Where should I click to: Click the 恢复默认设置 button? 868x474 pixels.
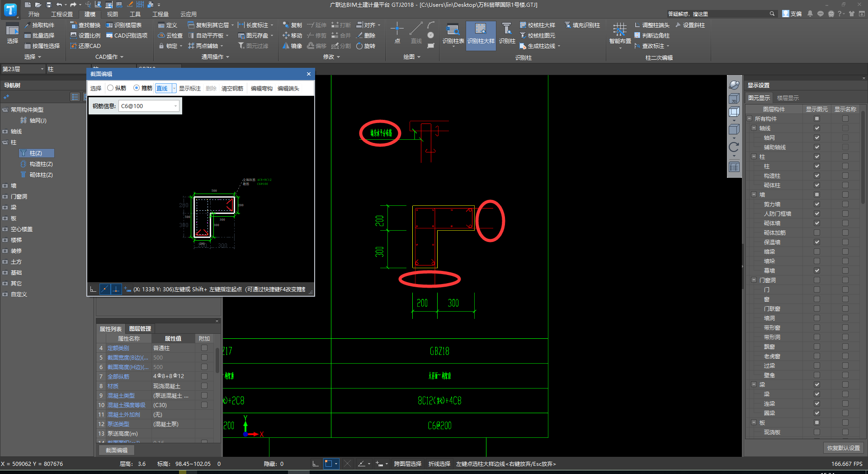844,448
